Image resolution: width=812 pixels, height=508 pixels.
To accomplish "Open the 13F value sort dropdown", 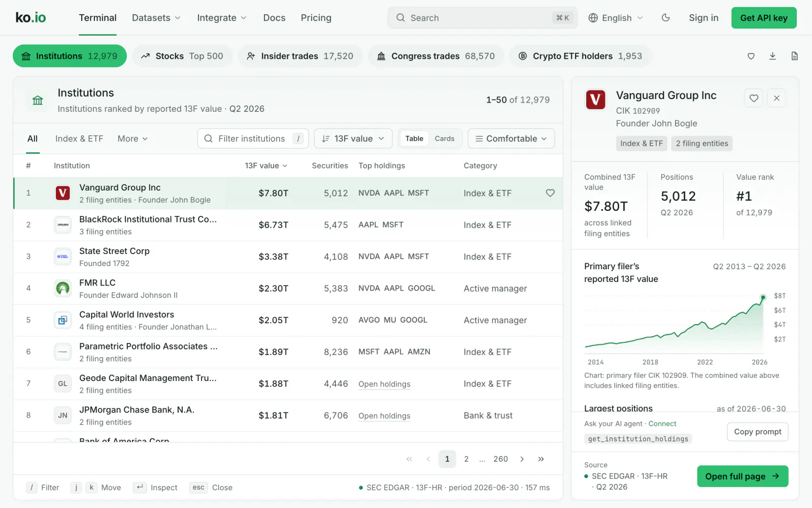I will [x=353, y=139].
